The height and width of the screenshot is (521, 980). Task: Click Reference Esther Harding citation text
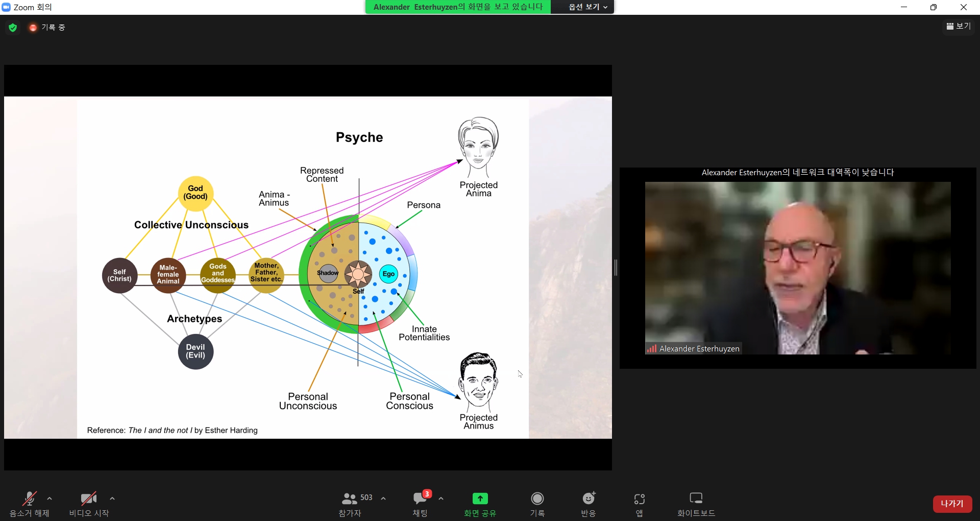pos(173,430)
